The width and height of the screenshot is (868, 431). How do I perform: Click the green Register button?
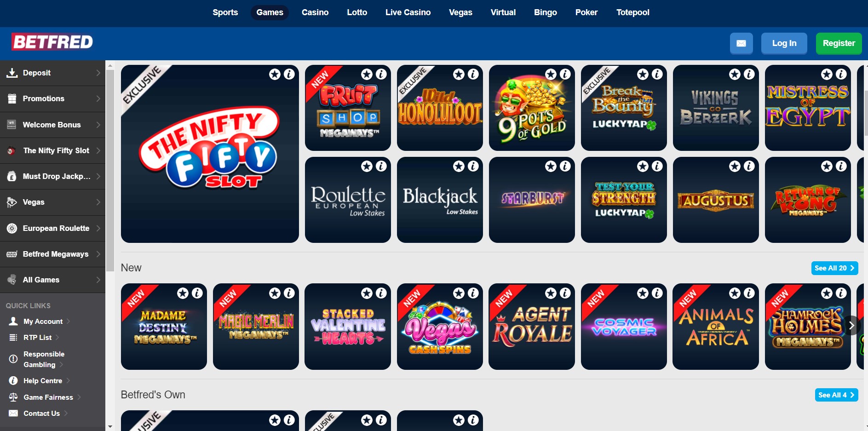[x=839, y=43]
